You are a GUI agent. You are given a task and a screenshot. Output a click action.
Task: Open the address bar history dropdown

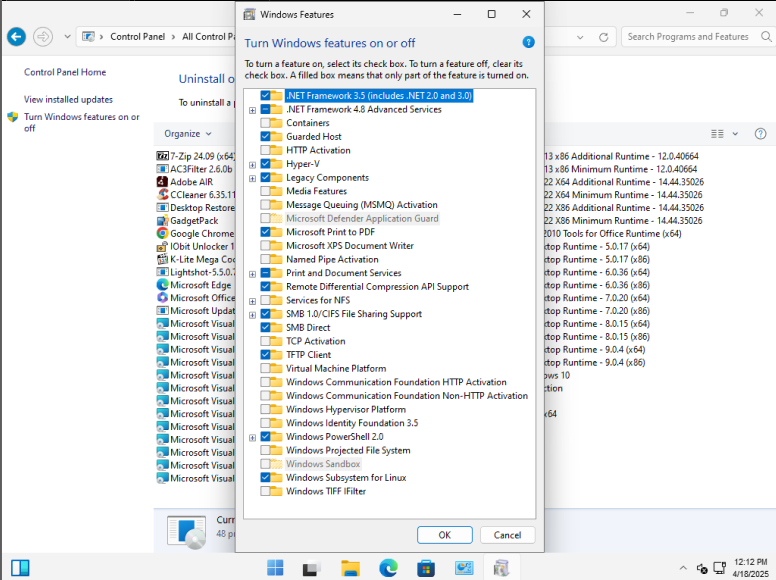click(580, 37)
